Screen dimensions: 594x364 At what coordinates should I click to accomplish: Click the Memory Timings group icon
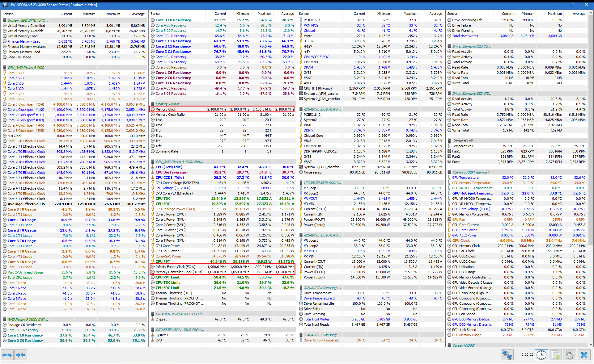click(153, 104)
